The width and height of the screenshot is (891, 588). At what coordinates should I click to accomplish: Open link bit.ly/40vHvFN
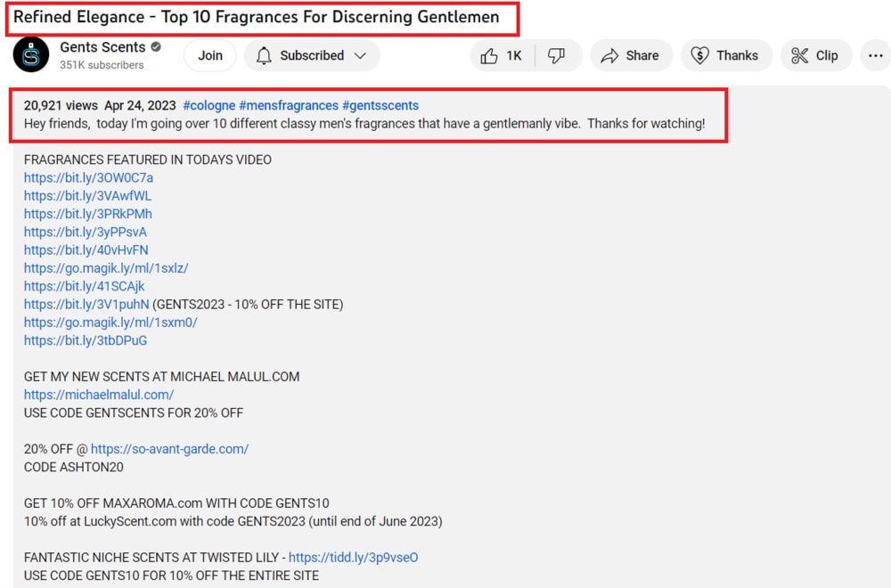[x=86, y=250]
